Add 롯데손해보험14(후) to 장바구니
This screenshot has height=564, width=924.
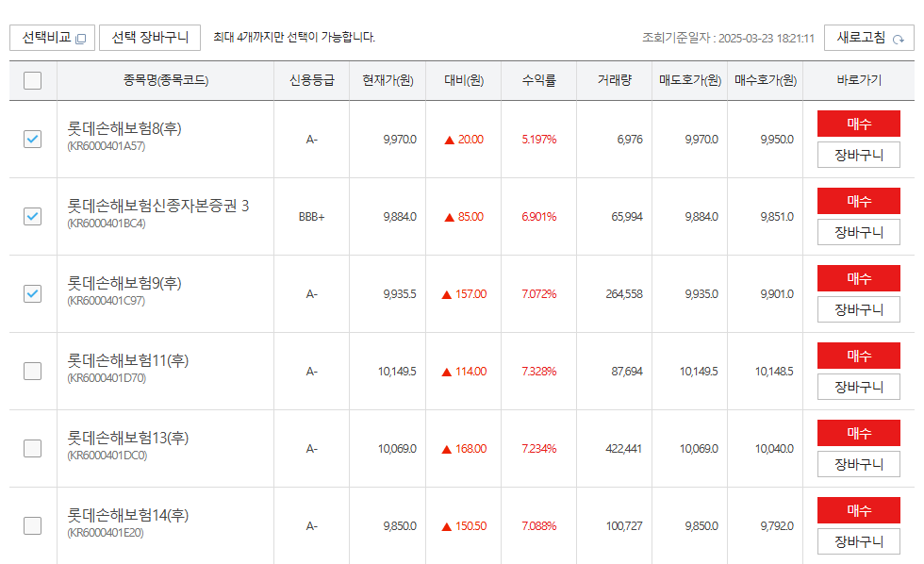pos(859,541)
